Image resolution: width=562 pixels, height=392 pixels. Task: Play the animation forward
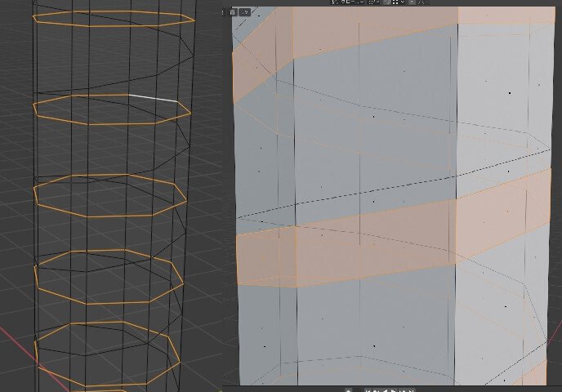coord(394,390)
